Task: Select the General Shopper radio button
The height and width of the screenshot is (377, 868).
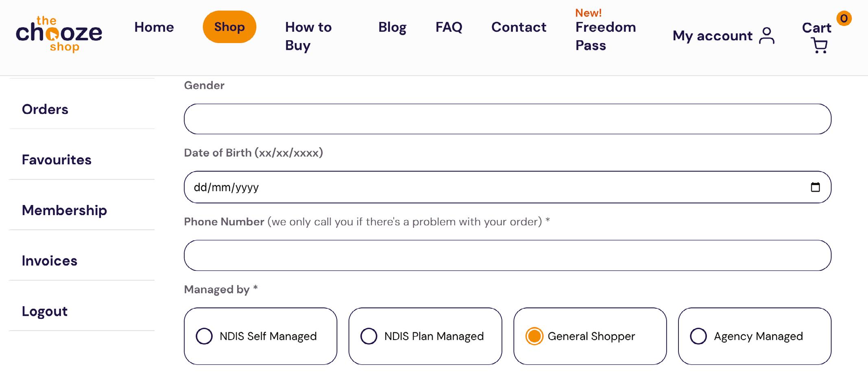Action: [534, 336]
